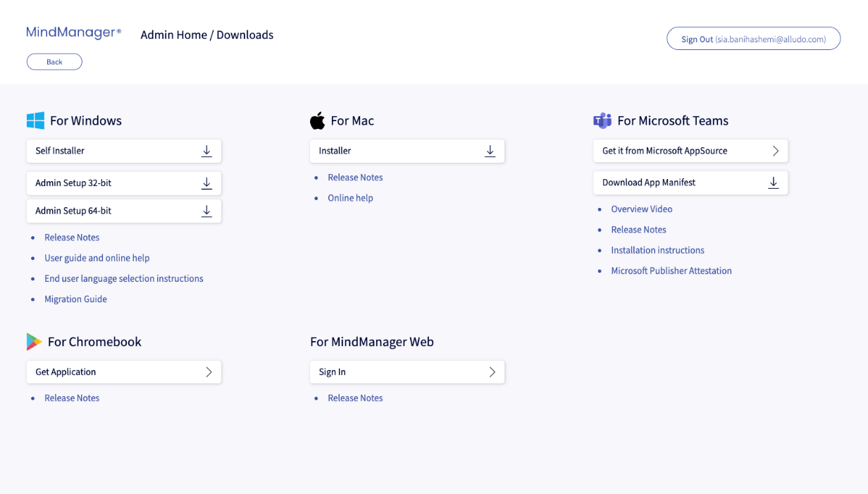Viewport: 868px width, 494px height.
Task: Click the Self Installer download arrow icon
Action: (206, 151)
